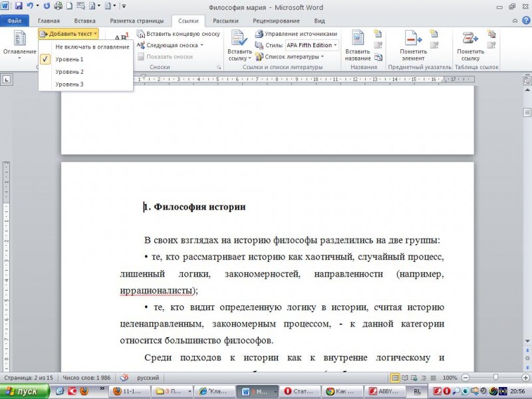Click Mark Citation (Пометить ссылку)
This screenshot has height=399, width=532.
pyautogui.click(x=470, y=45)
